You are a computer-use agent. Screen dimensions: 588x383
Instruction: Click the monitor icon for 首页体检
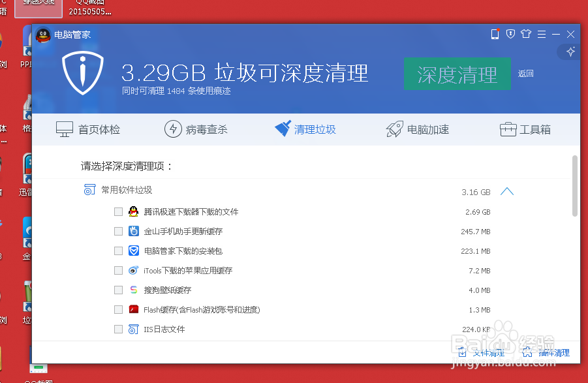coord(65,129)
